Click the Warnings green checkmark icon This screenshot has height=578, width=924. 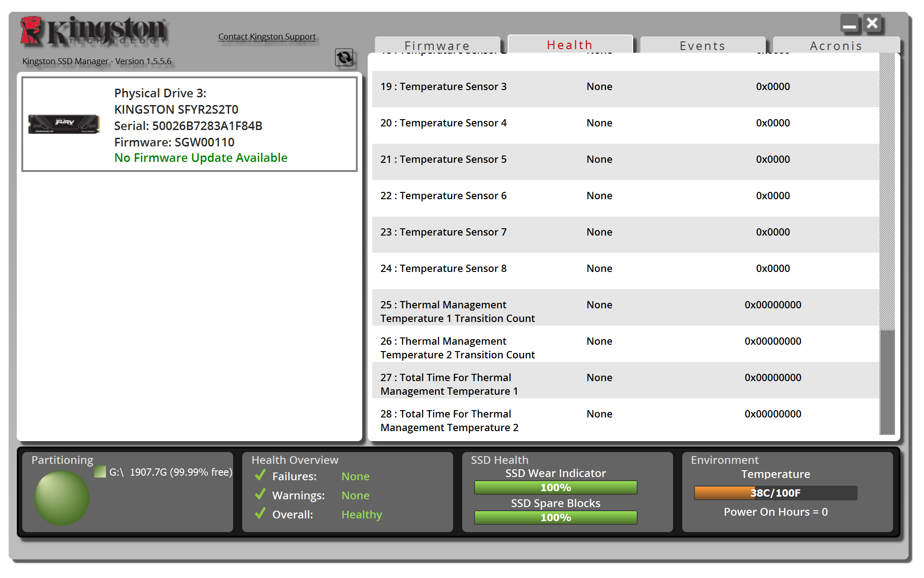260,495
